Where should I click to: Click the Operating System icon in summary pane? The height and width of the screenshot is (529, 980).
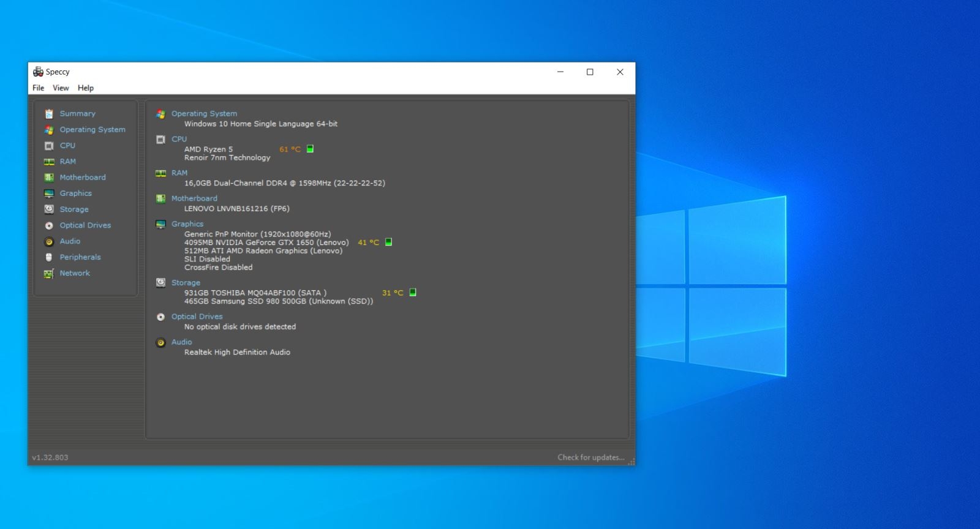coord(160,114)
